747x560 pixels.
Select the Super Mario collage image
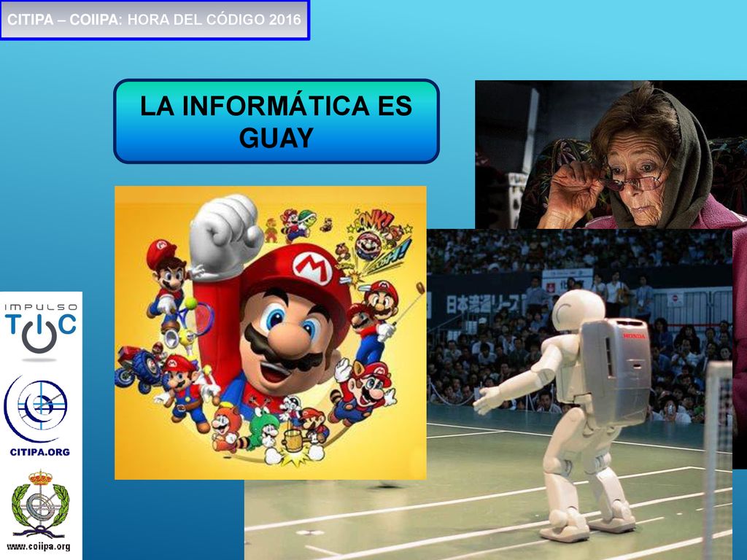[x=271, y=332]
